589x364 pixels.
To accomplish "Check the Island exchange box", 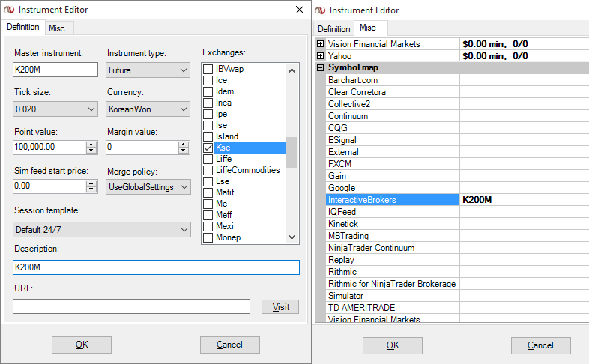I will coord(208,137).
